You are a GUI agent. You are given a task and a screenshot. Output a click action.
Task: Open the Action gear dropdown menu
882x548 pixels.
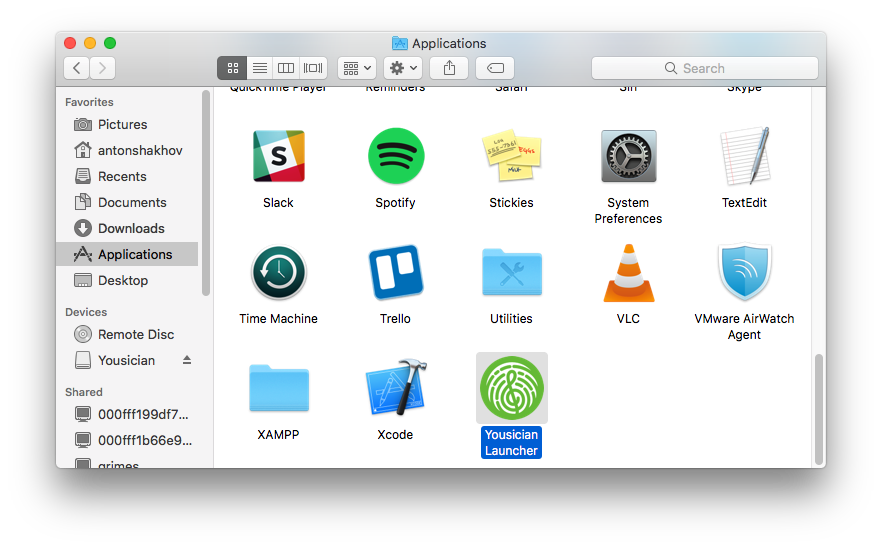(x=402, y=68)
